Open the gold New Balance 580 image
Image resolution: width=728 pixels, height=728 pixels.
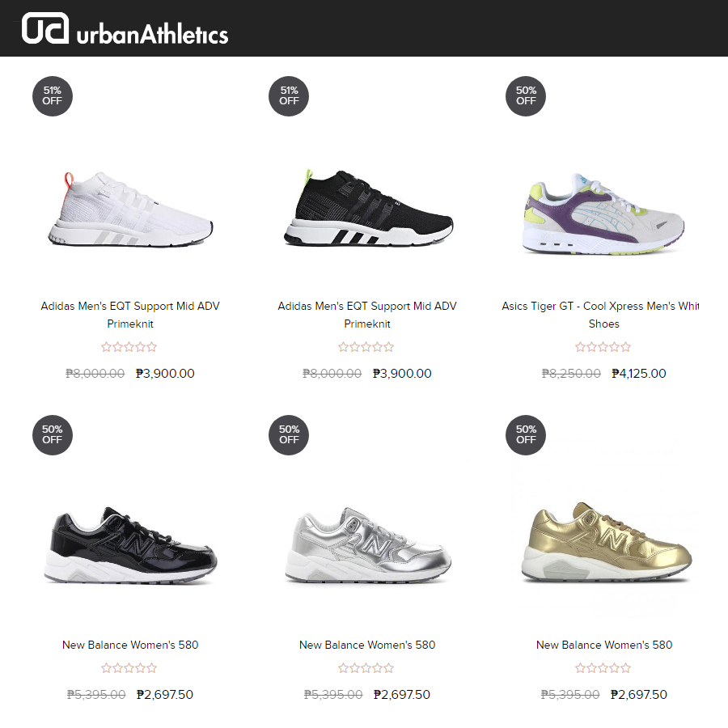tap(604, 542)
